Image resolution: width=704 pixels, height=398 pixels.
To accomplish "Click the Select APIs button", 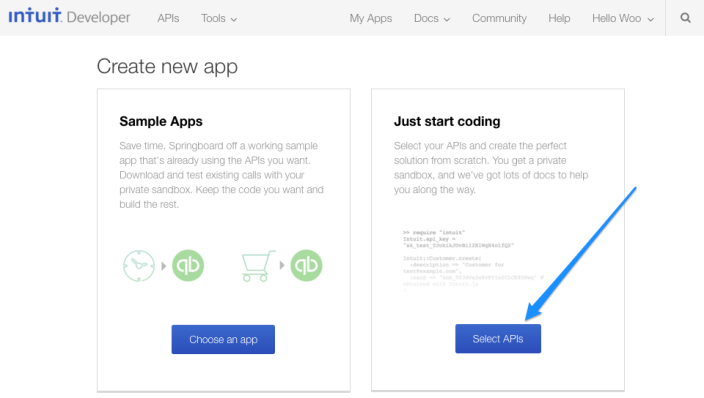I will point(498,339).
